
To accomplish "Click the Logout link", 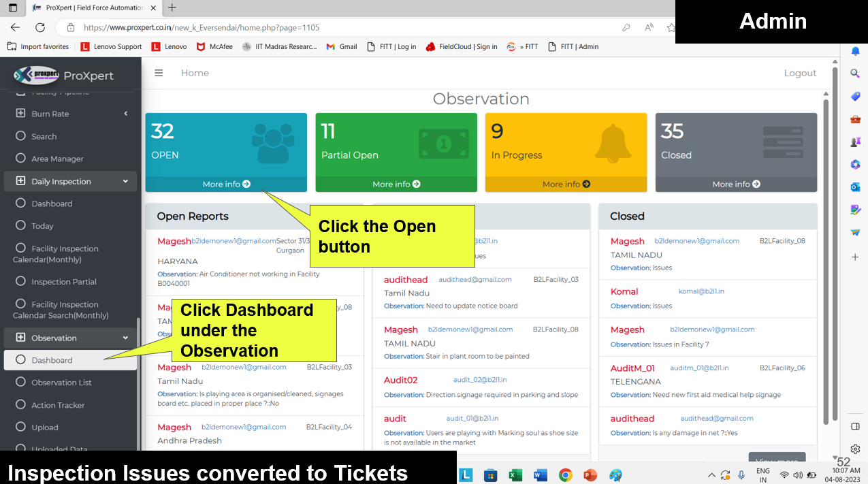I will click(x=800, y=73).
